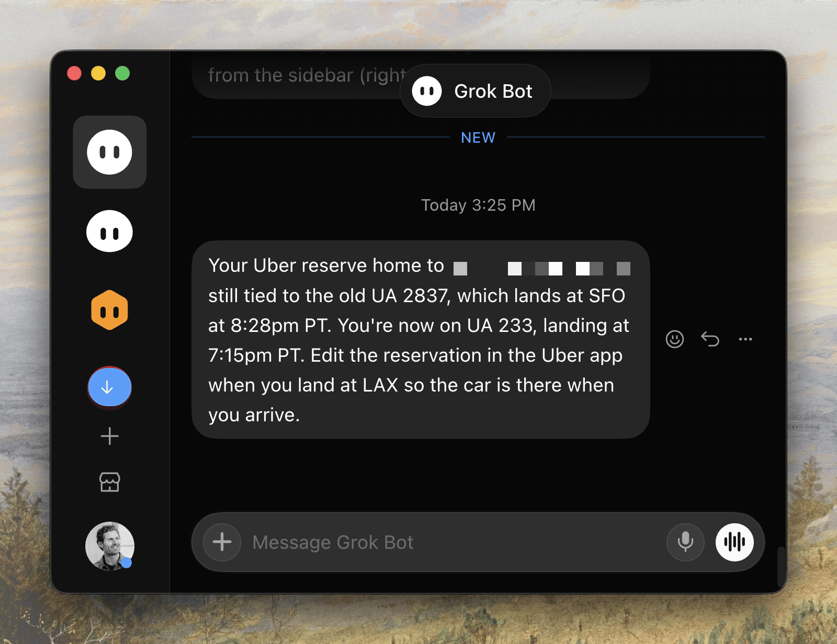The image size is (837, 644).
Task: Start dictation with the microphone button
Action: tap(685, 542)
